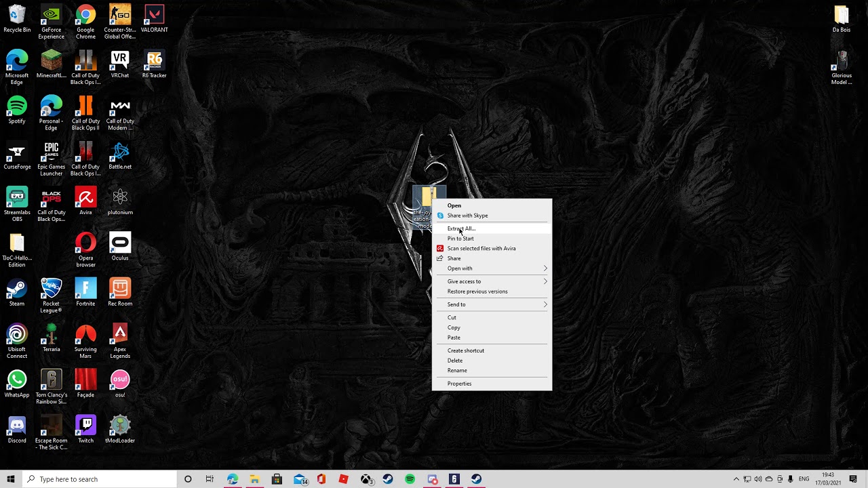Select the Ubisoft Connect desktop icon
Viewport: 868px width, 488px height.
17,341
